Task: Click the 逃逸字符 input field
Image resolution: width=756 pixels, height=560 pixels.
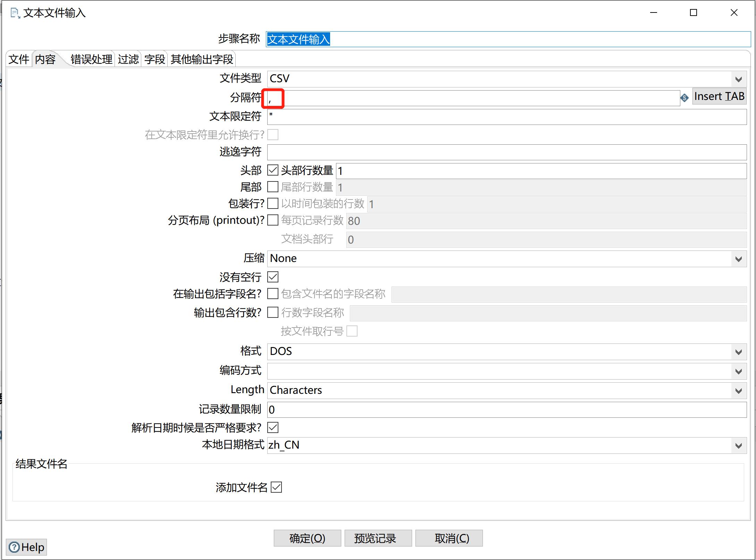Action: pyautogui.click(x=507, y=152)
